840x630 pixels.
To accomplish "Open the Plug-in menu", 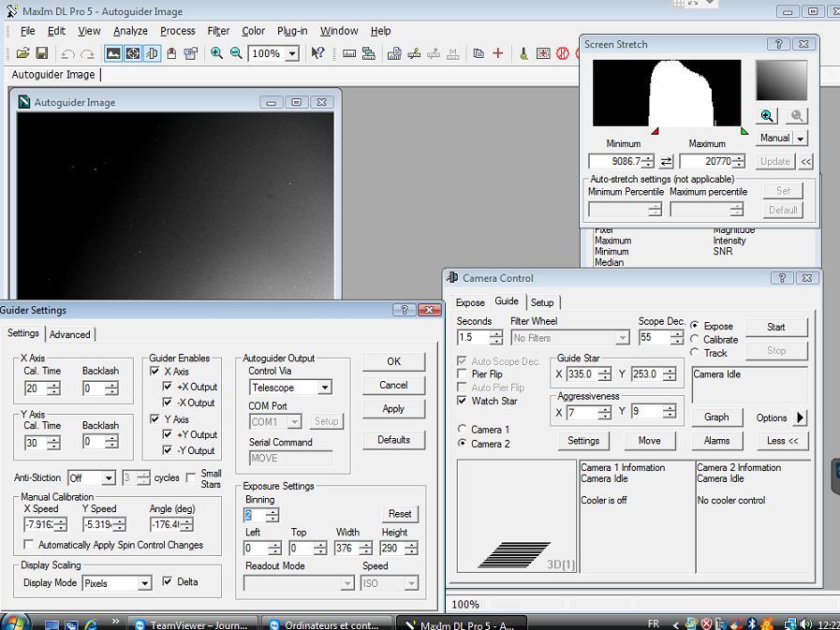I will (x=292, y=31).
